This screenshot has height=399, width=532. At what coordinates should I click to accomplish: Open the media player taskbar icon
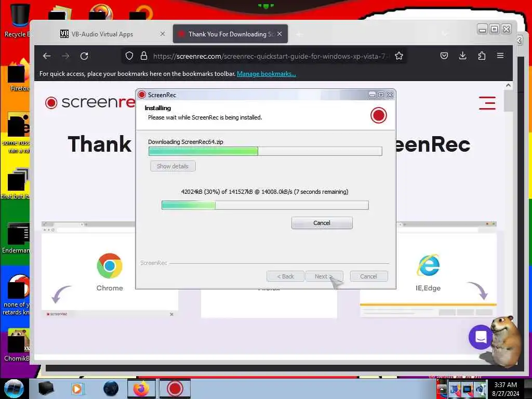point(77,389)
